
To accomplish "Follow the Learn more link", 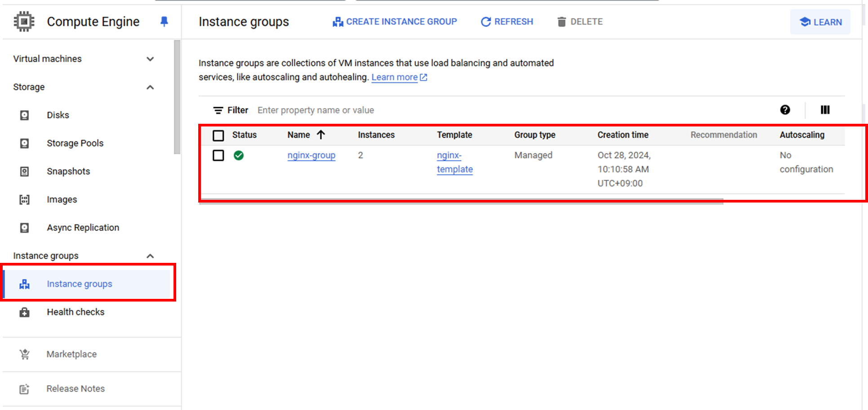I will pyautogui.click(x=394, y=77).
